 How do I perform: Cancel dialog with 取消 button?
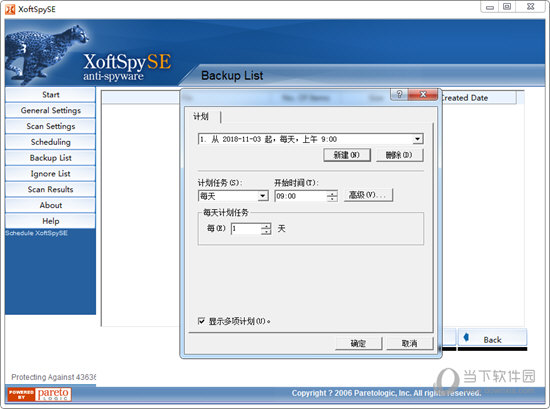pos(409,343)
